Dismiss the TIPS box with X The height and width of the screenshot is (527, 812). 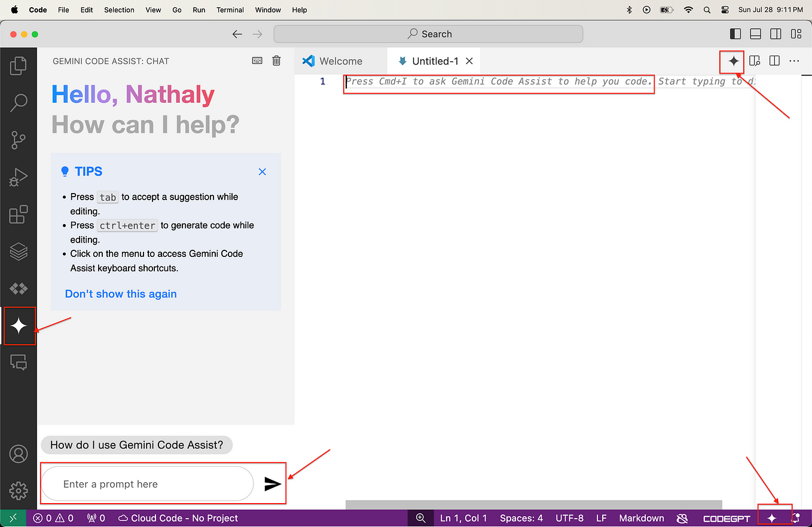tap(262, 171)
